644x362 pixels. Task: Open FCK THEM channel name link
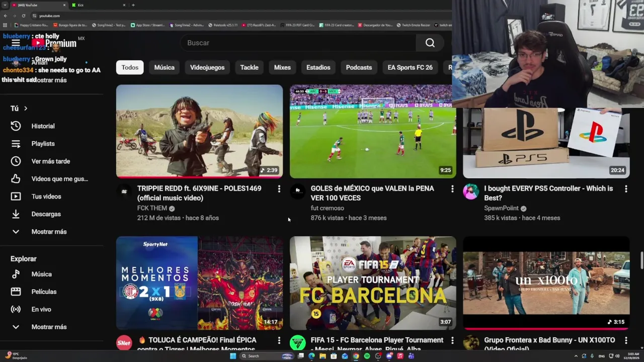(x=152, y=208)
